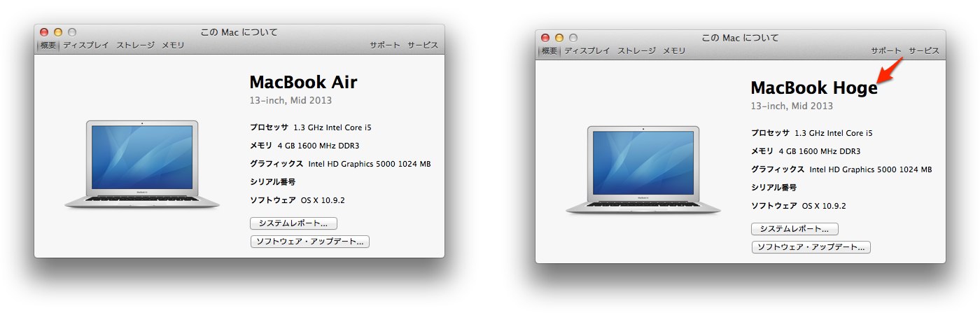Click the "この Mac について" title of MacBook Air window
Screen dimensions: 980x313
tap(239, 32)
